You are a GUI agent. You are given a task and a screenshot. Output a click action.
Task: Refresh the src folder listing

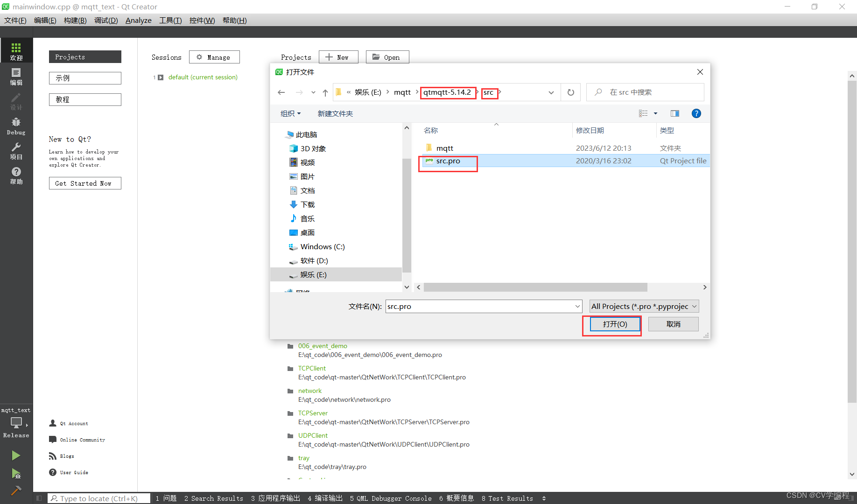[570, 92]
